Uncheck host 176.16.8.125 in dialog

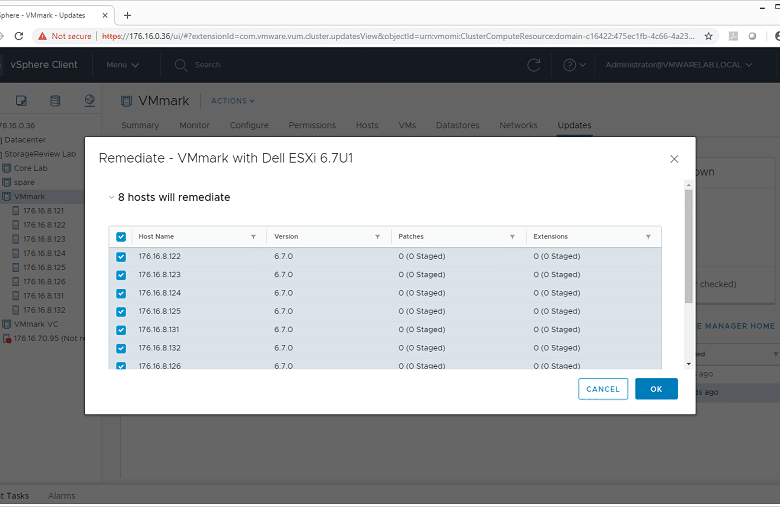pos(121,311)
